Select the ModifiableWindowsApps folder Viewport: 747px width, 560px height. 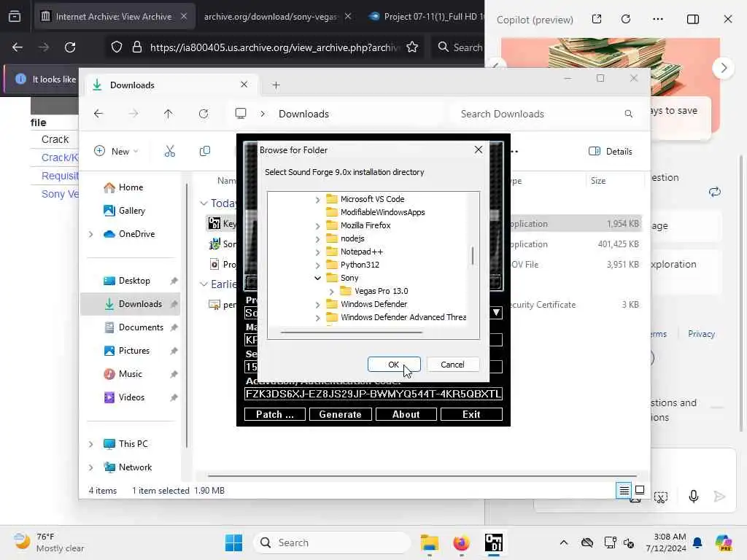[382, 212]
